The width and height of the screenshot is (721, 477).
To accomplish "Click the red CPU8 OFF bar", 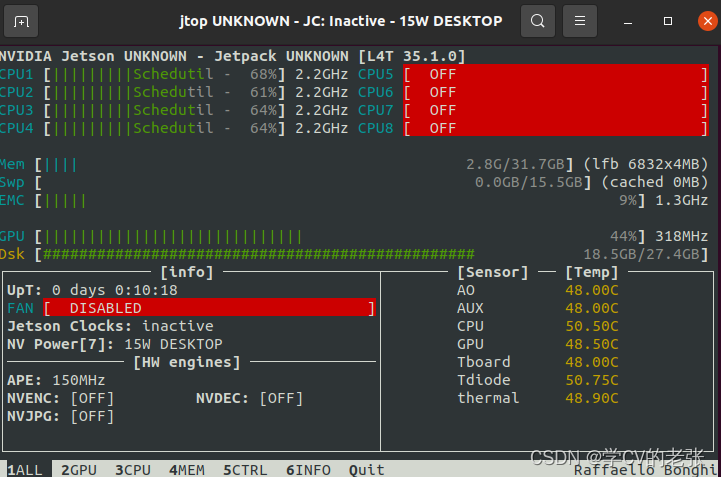I will tap(555, 128).
